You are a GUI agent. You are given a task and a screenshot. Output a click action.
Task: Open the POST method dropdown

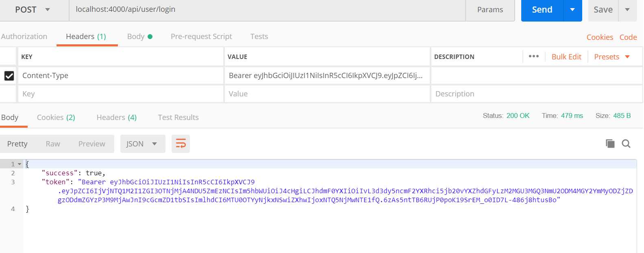click(33, 10)
